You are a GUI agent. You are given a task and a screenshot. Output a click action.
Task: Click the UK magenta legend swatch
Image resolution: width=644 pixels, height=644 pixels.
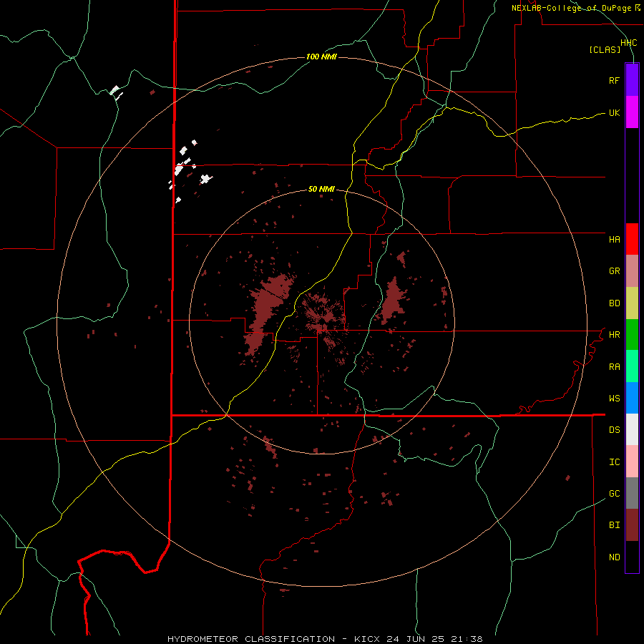point(632,112)
